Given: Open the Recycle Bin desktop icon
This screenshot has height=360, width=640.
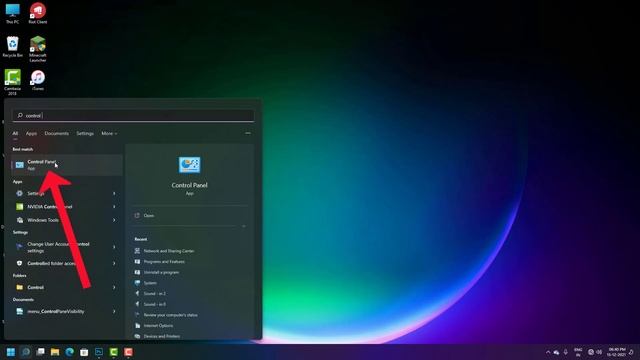Looking at the screenshot, I should click(12, 47).
